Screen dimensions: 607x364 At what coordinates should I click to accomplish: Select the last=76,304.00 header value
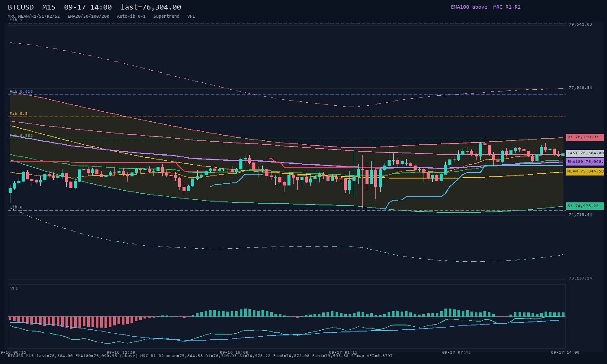(151, 7)
